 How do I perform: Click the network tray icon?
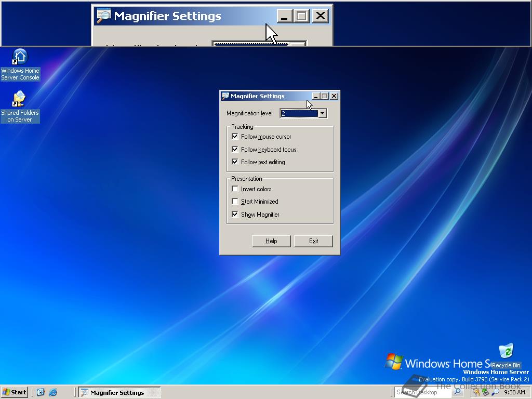[x=486, y=392]
